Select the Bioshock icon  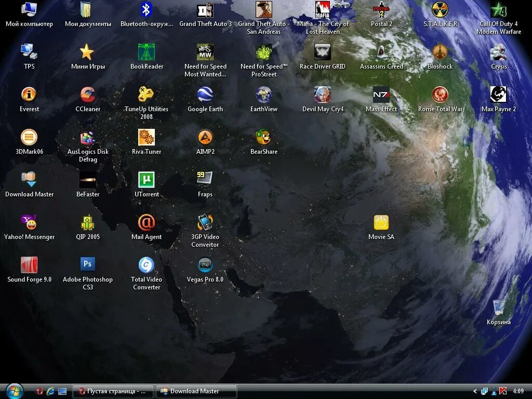[440, 52]
